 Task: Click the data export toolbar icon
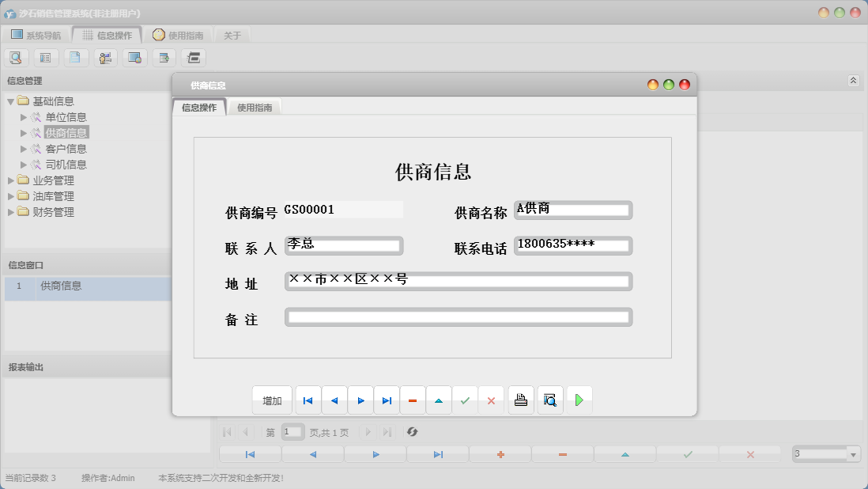click(x=164, y=57)
